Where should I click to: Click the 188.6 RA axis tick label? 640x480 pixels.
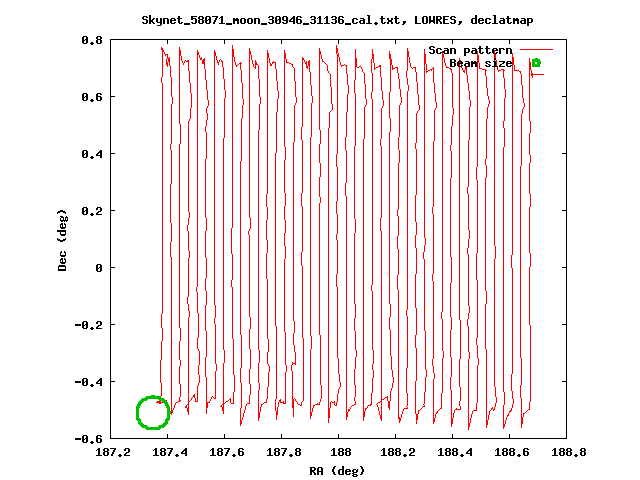(512, 452)
